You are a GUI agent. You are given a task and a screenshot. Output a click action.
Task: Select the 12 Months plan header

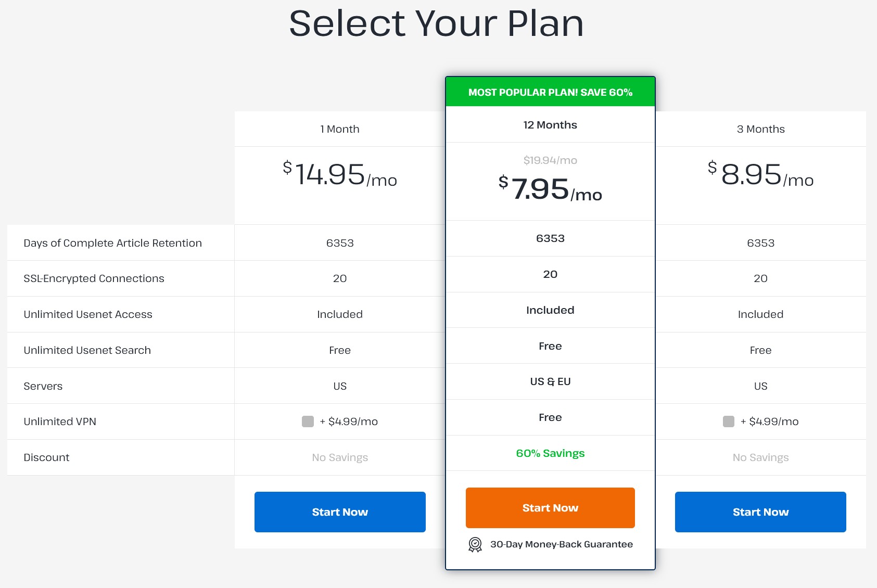pyautogui.click(x=550, y=125)
